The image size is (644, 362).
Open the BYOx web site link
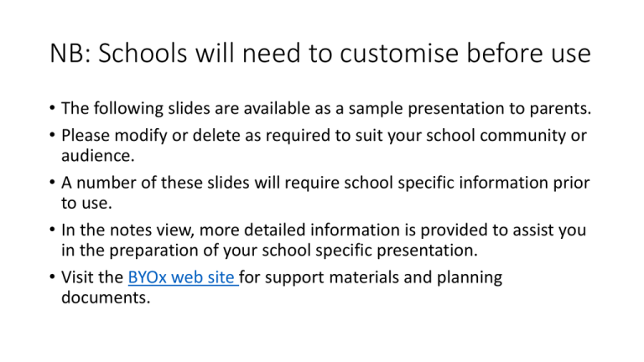click(x=183, y=277)
